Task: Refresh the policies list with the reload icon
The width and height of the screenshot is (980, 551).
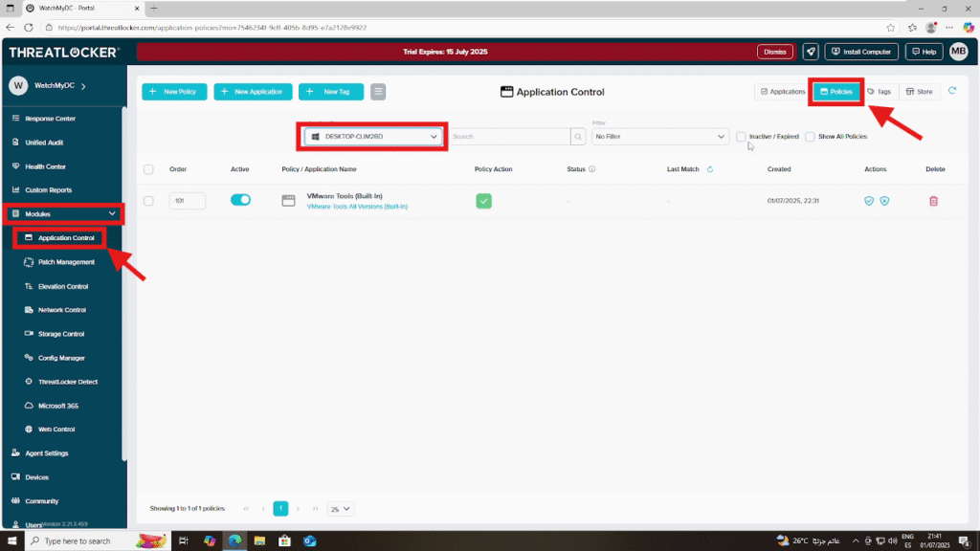Action: [952, 91]
